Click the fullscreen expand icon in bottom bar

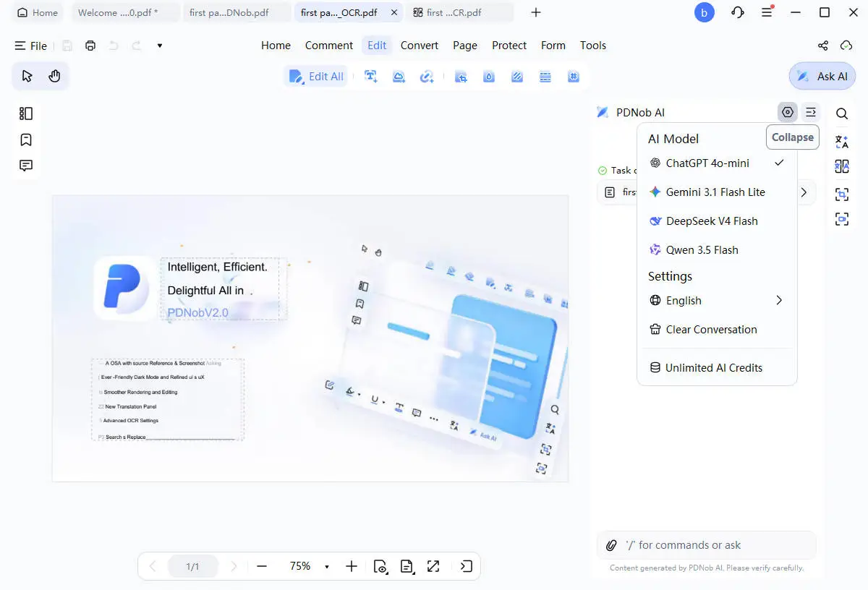[x=433, y=566]
